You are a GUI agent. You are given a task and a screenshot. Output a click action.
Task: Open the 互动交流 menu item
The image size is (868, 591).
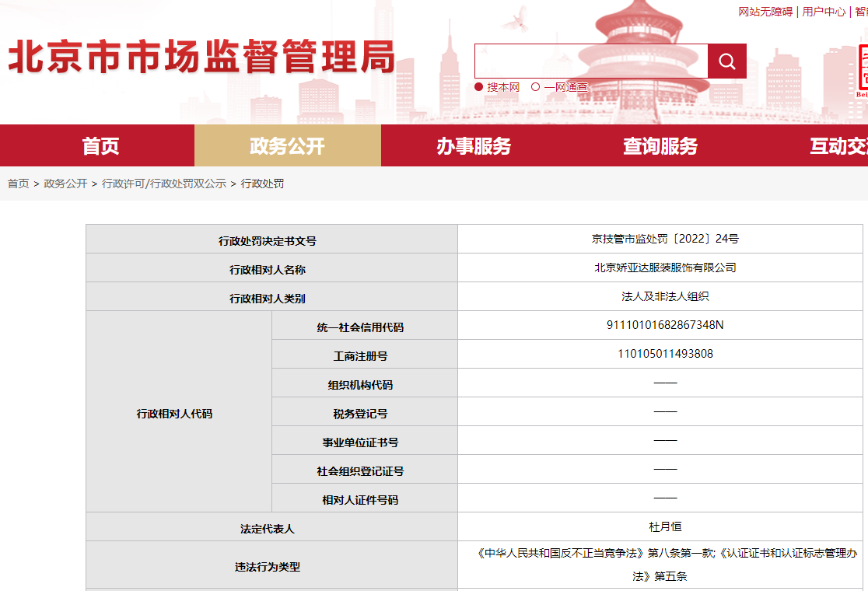pos(840,144)
